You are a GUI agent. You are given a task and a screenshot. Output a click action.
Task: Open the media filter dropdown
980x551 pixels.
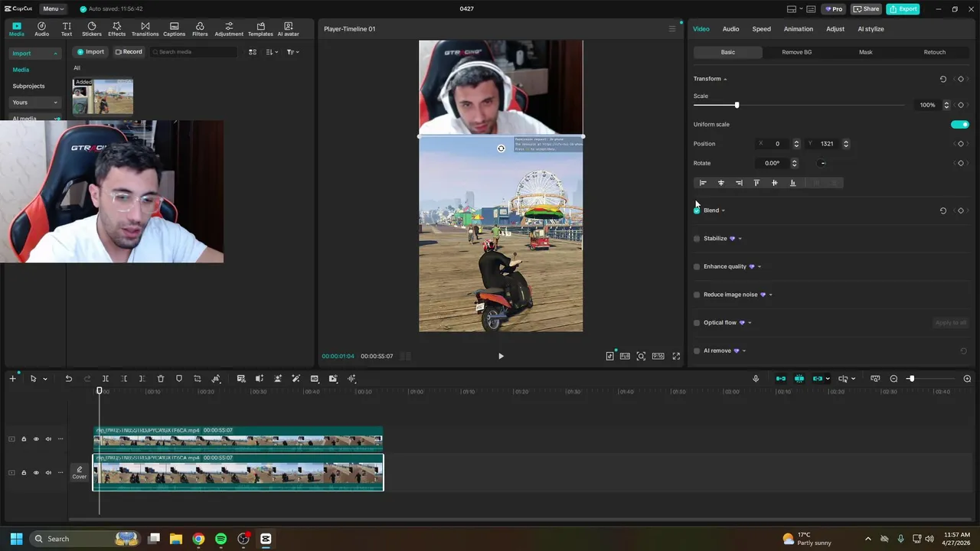(x=292, y=52)
